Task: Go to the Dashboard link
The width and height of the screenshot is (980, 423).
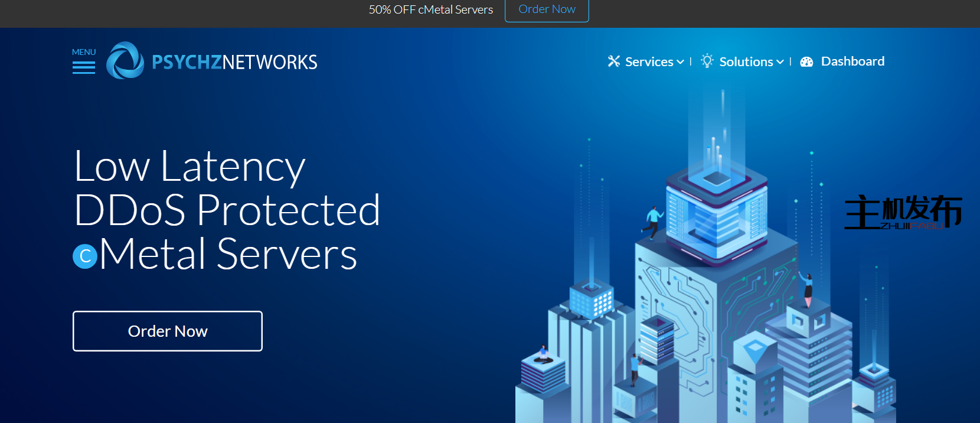Action: [852, 61]
